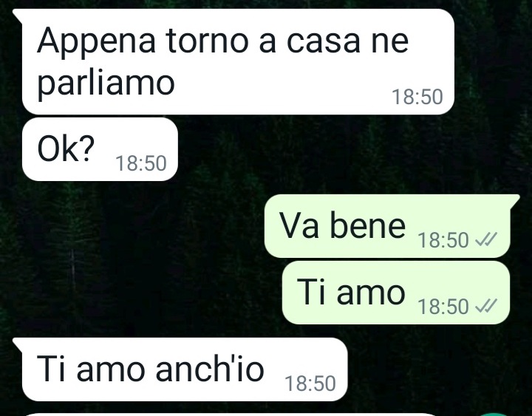Select the received "Ti amo anch'io" message
Image resolution: width=532 pixels, height=416 pixels.
[x=185, y=369]
